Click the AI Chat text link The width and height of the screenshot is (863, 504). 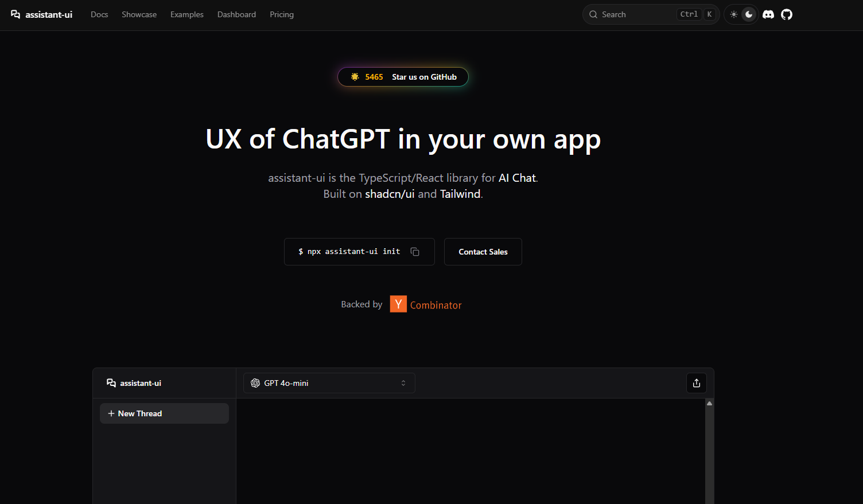click(x=517, y=178)
